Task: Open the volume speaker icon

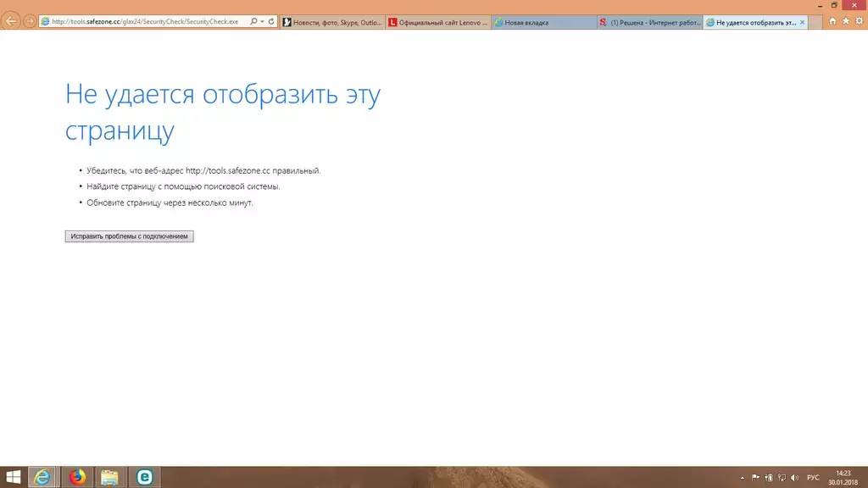Action: pyautogui.click(x=795, y=477)
